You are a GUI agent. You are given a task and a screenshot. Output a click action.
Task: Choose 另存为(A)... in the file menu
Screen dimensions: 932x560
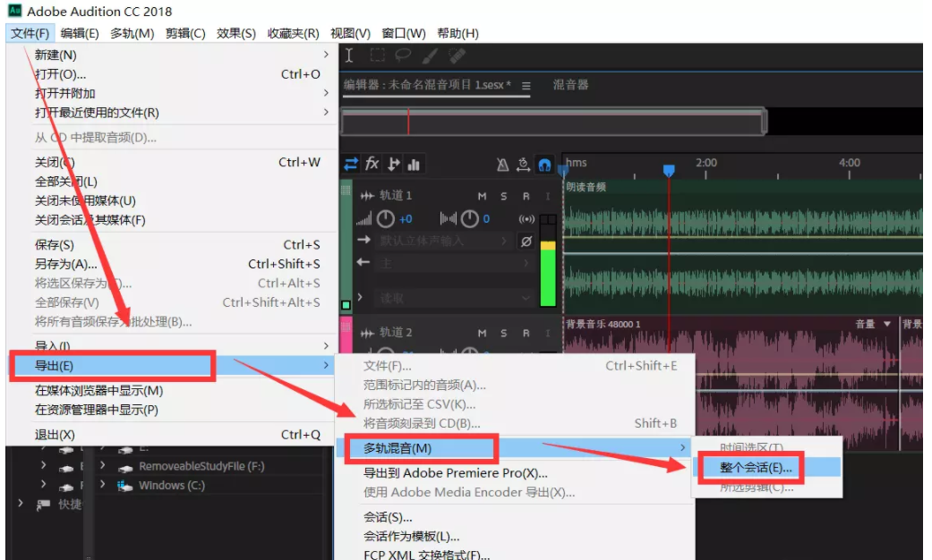click(173, 264)
